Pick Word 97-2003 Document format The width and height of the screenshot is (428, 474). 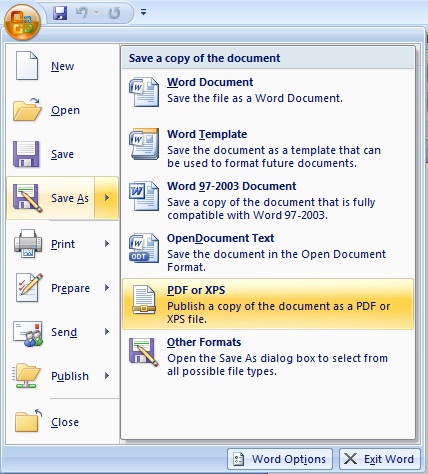268,200
